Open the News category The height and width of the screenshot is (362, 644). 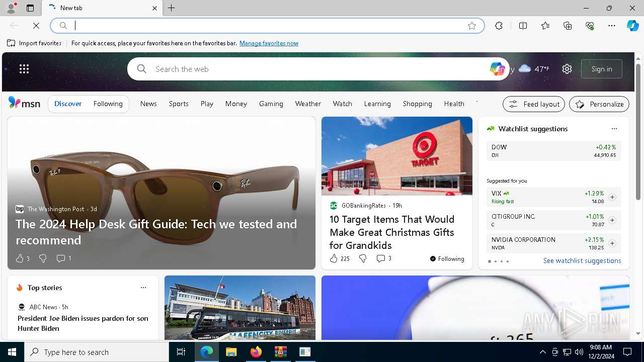tap(148, 104)
